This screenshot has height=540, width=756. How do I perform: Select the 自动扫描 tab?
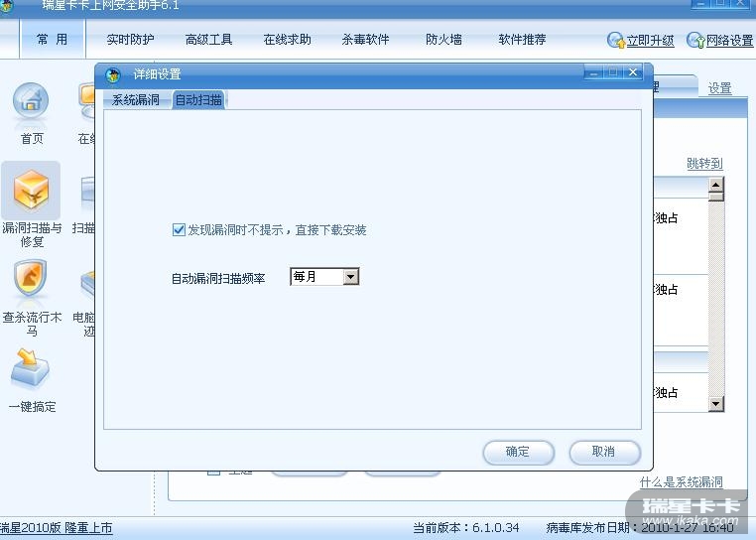(198, 100)
